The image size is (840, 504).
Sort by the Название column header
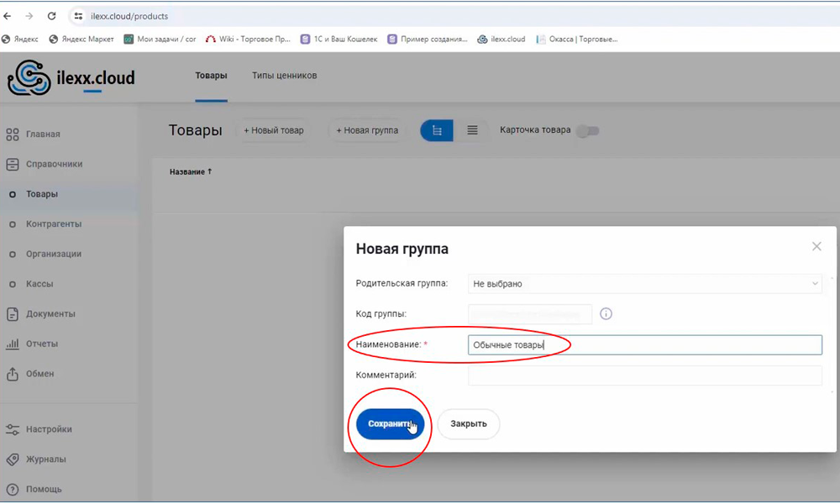point(191,172)
